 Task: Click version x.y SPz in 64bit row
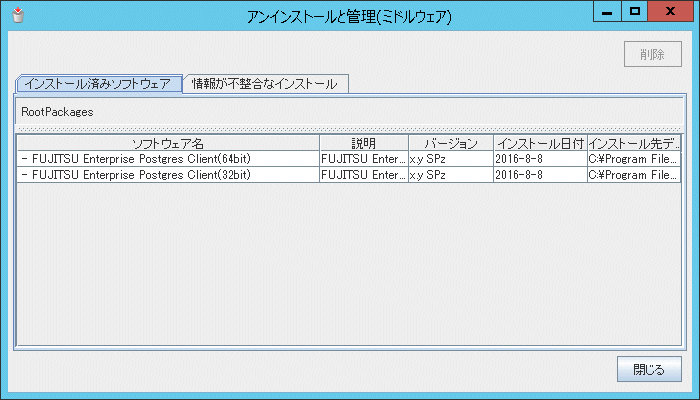click(451, 159)
